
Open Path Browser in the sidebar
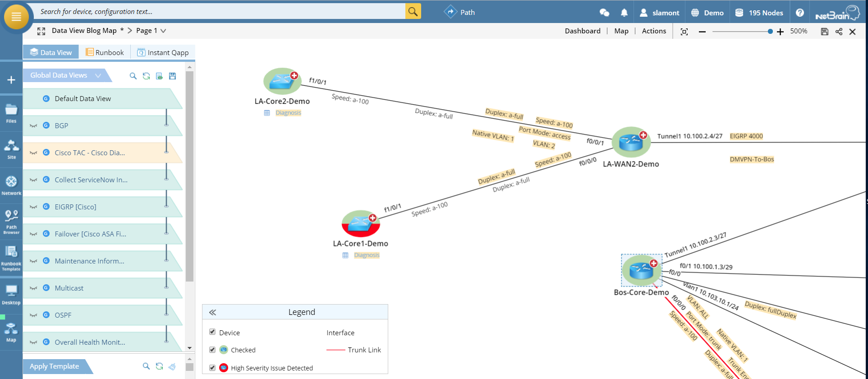[x=11, y=222]
